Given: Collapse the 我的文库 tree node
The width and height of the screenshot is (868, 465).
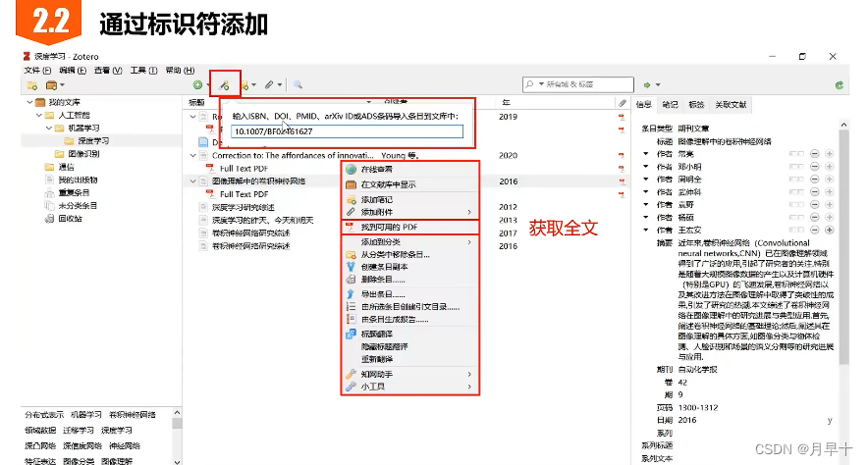Looking at the screenshot, I should tap(29, 102).
